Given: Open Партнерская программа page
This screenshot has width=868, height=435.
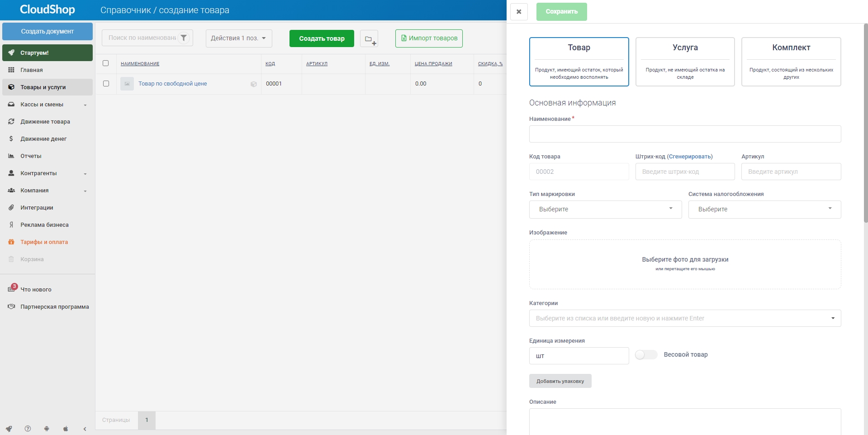Looking at the screenshot, I should 47,307.
